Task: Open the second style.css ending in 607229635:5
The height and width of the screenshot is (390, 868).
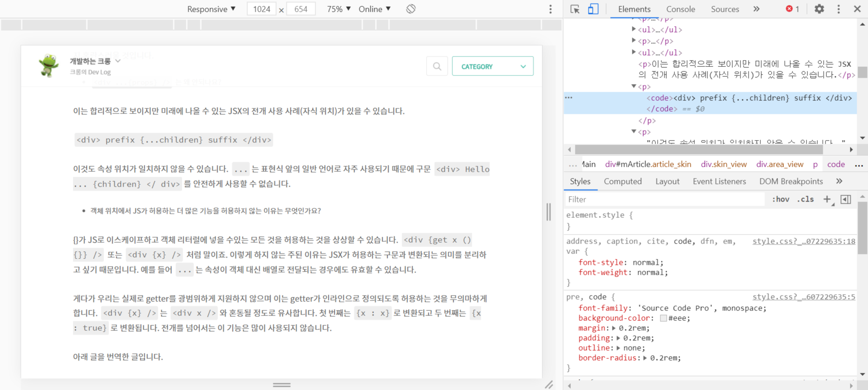Action: tap(804, 297)
